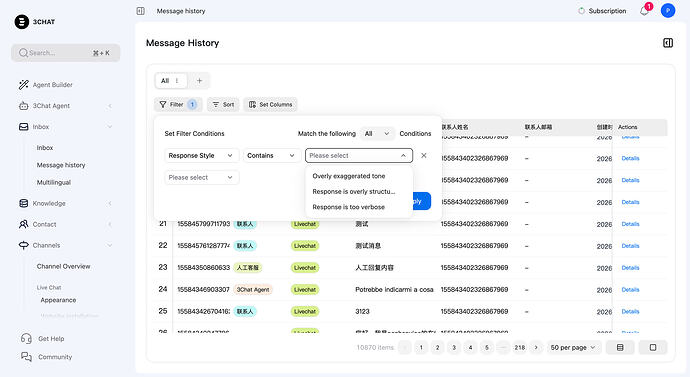Click Get Help headset item

43,338
